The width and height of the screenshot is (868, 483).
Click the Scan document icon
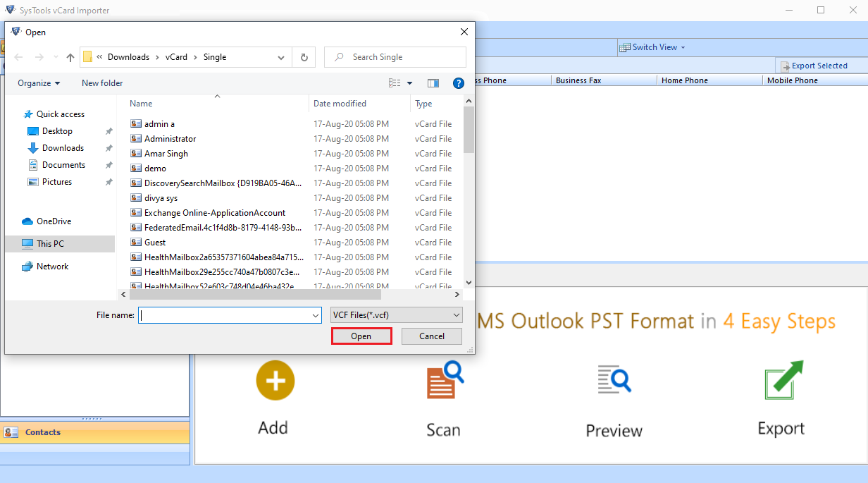click(x=445, y=380)
